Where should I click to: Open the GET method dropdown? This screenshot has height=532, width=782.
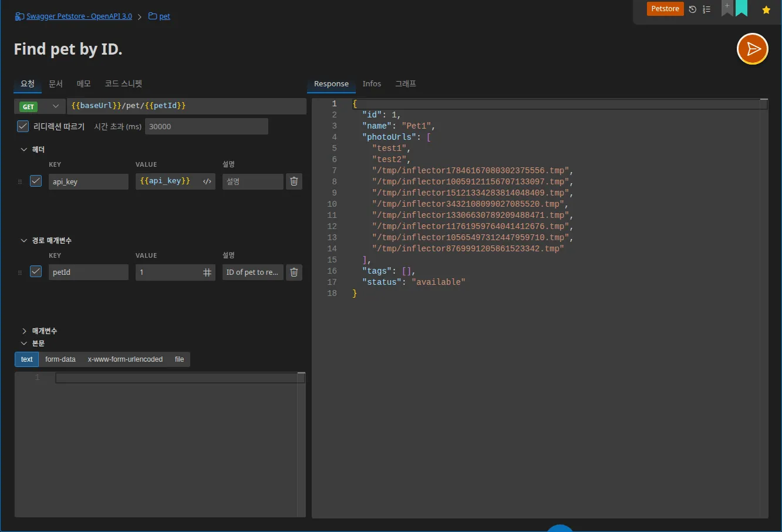click(x=40, y=106)
